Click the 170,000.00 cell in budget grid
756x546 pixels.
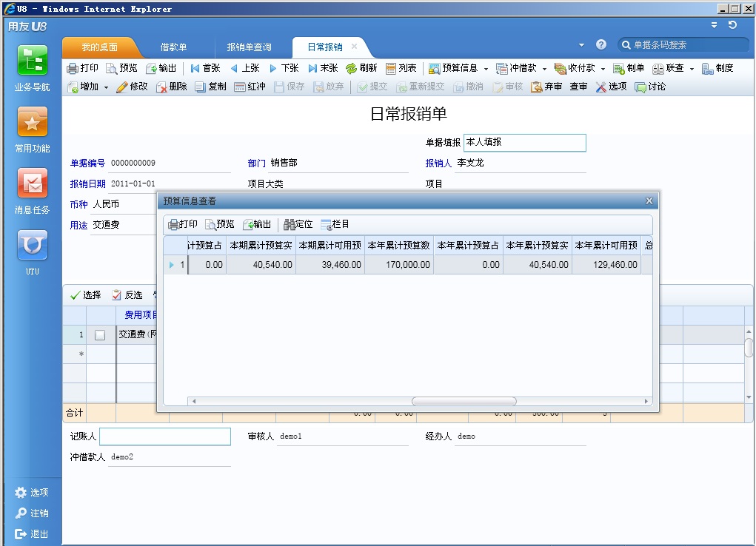pos(398,265)
